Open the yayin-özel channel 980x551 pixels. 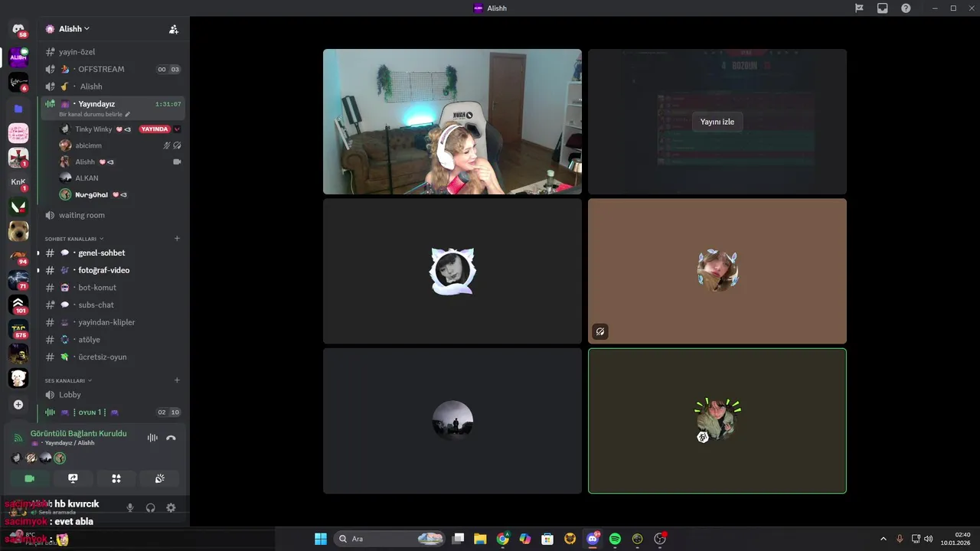coord(112,52)
